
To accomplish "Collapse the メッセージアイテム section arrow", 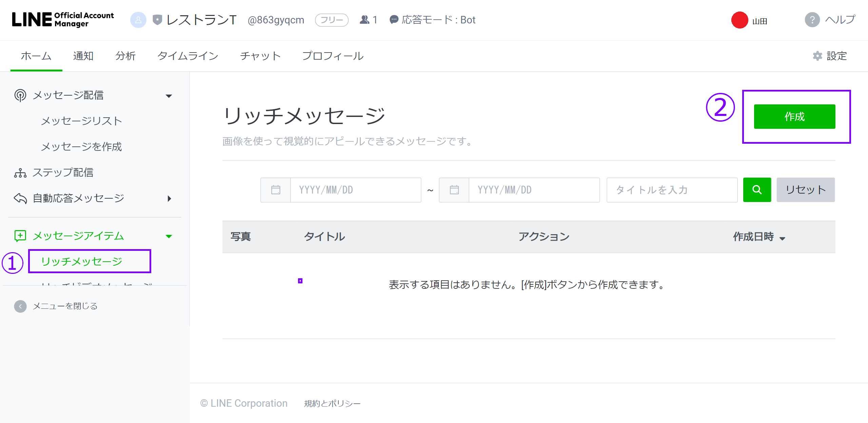I will pyautogui.click(x=169, y=236).
